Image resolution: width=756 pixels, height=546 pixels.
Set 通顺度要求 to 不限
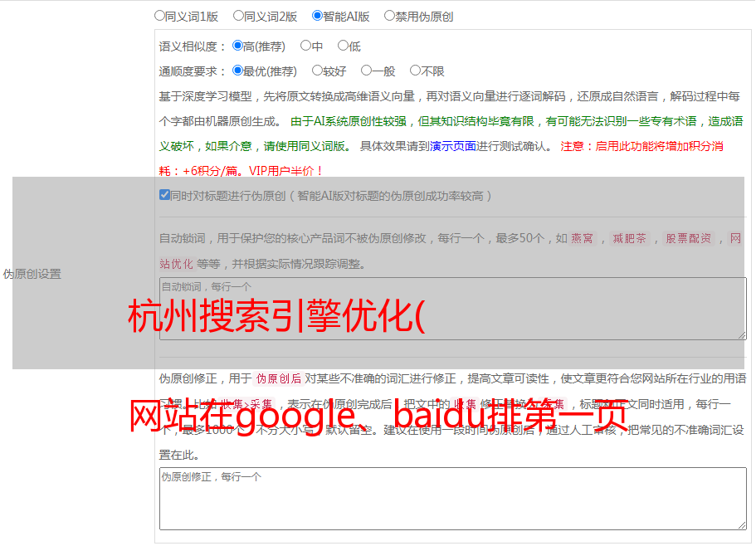(x=415, y=71)
